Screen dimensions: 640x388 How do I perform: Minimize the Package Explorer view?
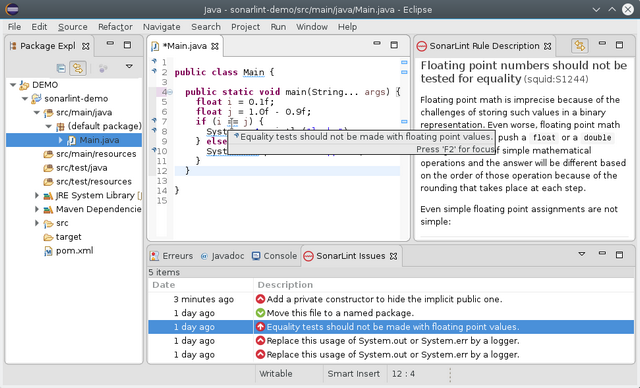[x=110, y=43]
